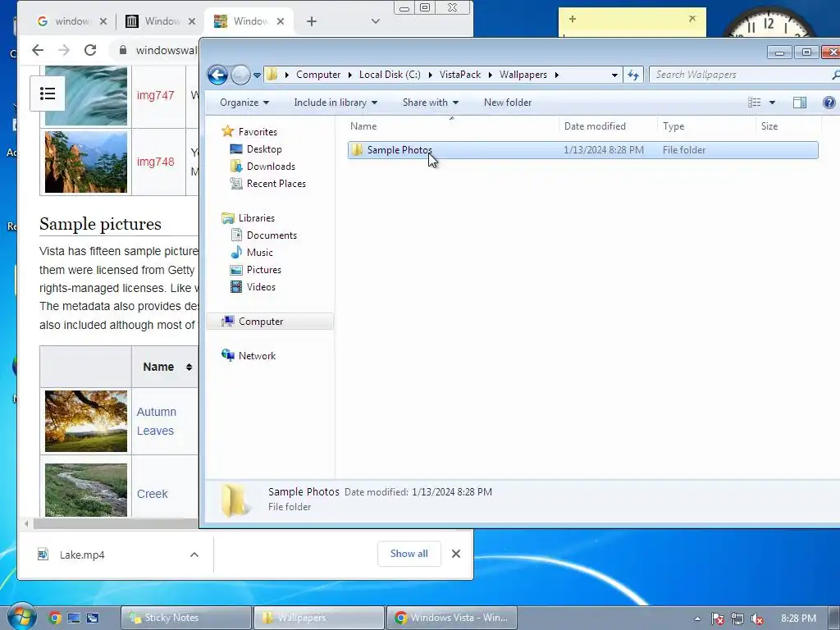The width and height of the screenshot is (840, 630).
Task: Expand the arrow after Wallpapers in breadcrumb
Action: click(x=557, y=75)
